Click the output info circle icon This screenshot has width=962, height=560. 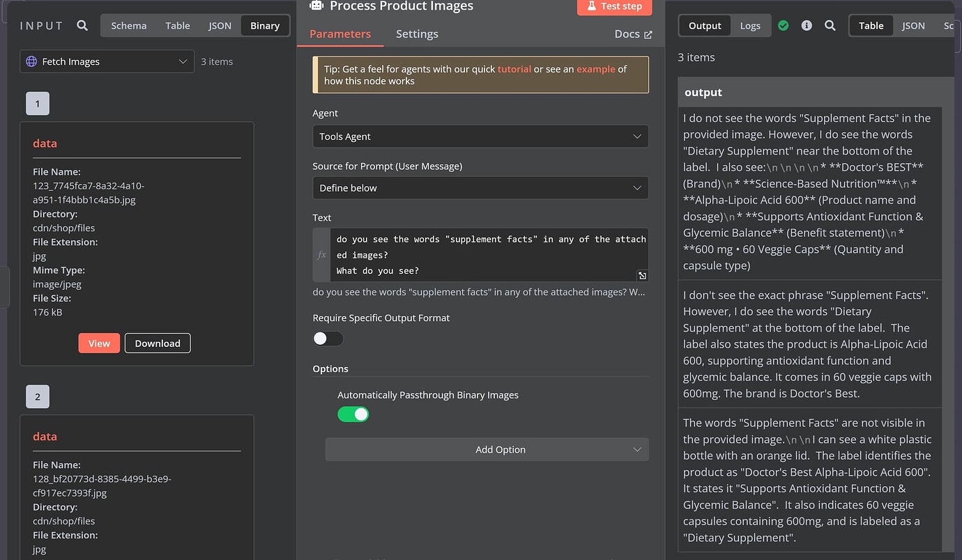tap(807, 26)
